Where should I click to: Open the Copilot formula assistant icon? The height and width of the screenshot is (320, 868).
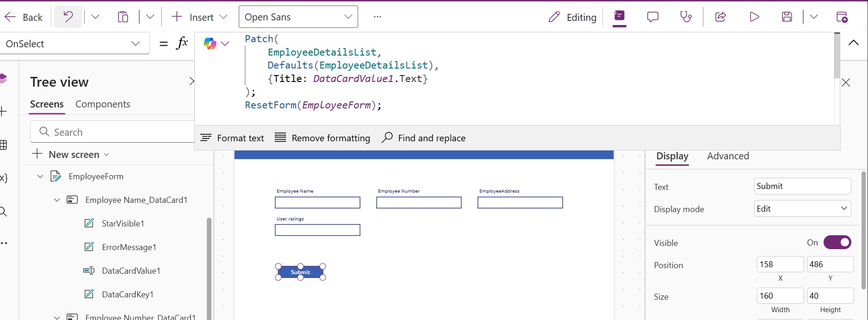[x=210, y=44]
